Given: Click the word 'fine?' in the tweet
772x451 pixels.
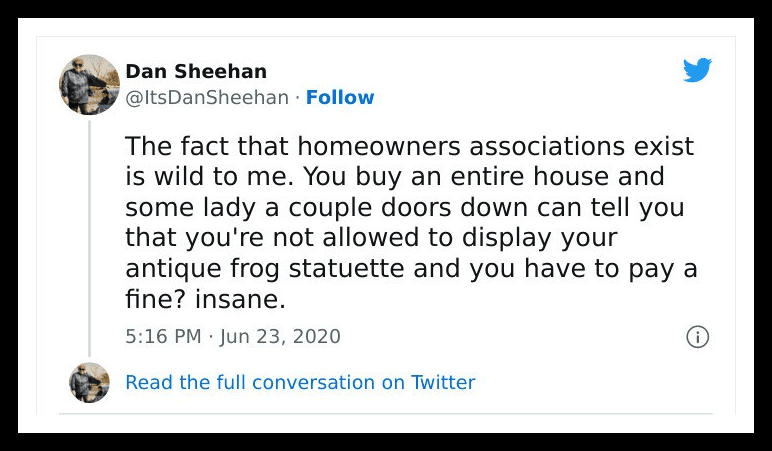Looking at the screenshot, I should pos(153,299).
